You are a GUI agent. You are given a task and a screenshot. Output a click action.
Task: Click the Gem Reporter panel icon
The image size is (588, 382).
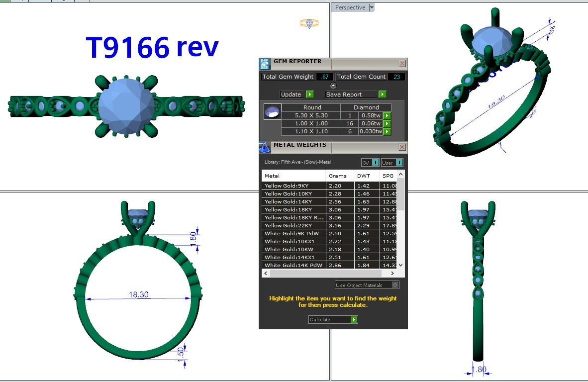pyautogui.click(x=265, y=64)
